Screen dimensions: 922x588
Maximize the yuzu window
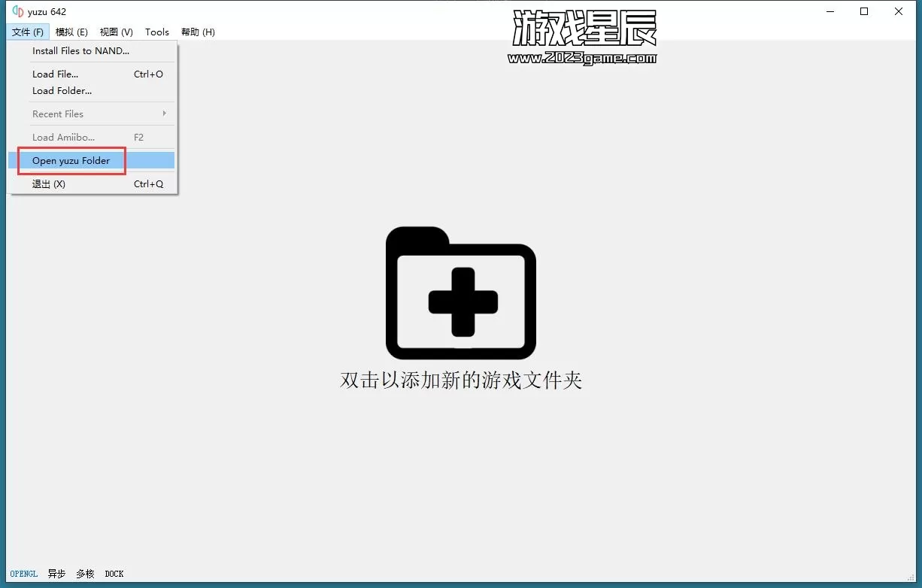coord(864,11)
